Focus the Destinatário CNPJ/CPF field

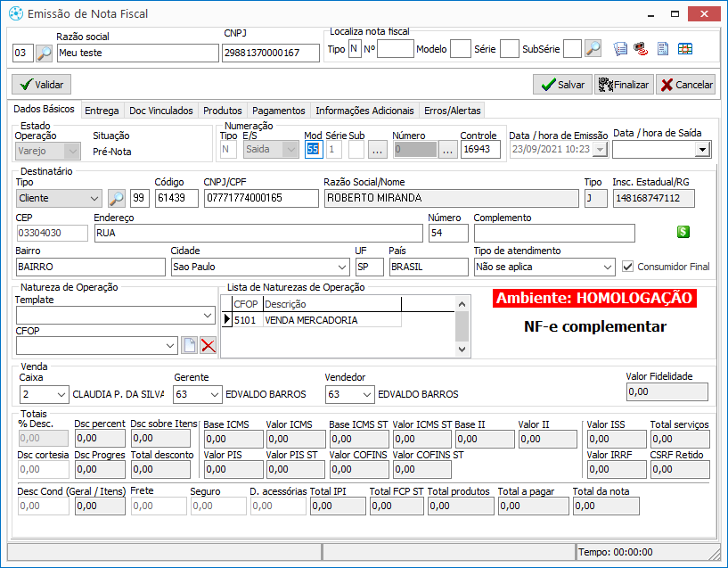pyautogui.click(x=261, y=198)
